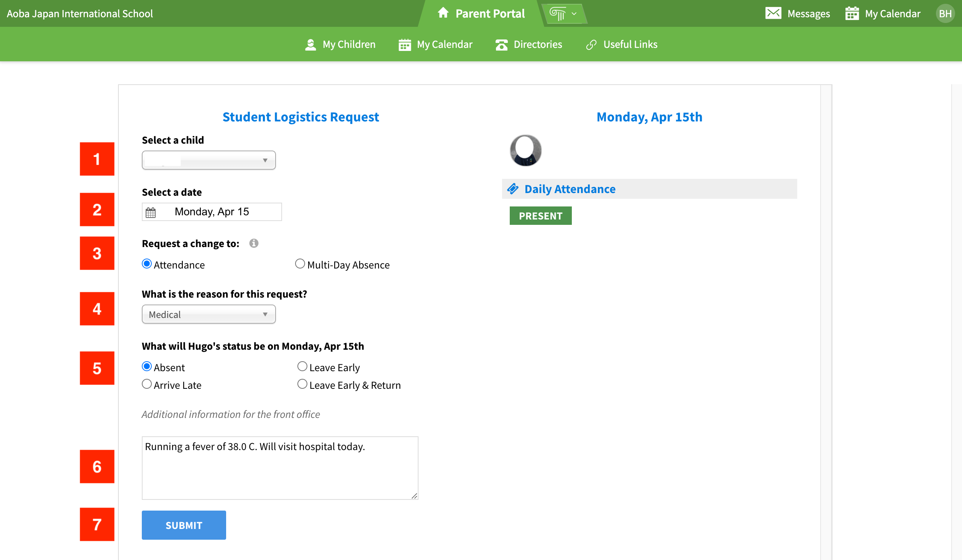Choose the Arrive Late option

tap(147, 384)
